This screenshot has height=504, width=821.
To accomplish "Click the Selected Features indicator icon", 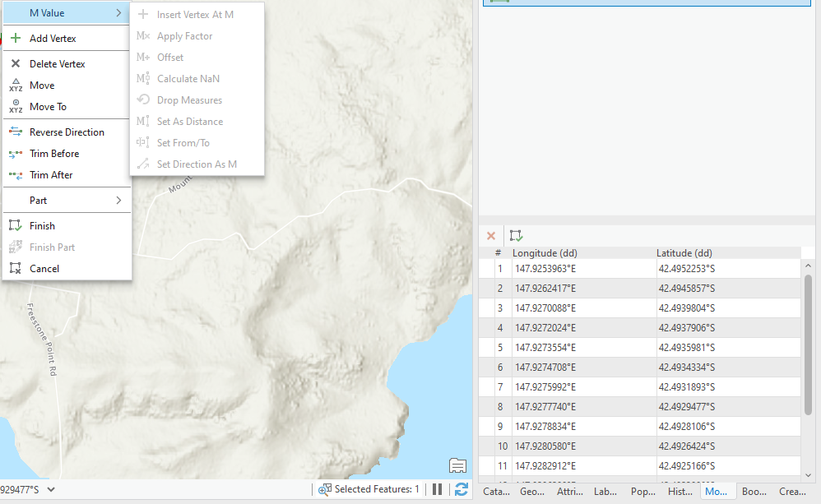I will [x=323, y=489].
